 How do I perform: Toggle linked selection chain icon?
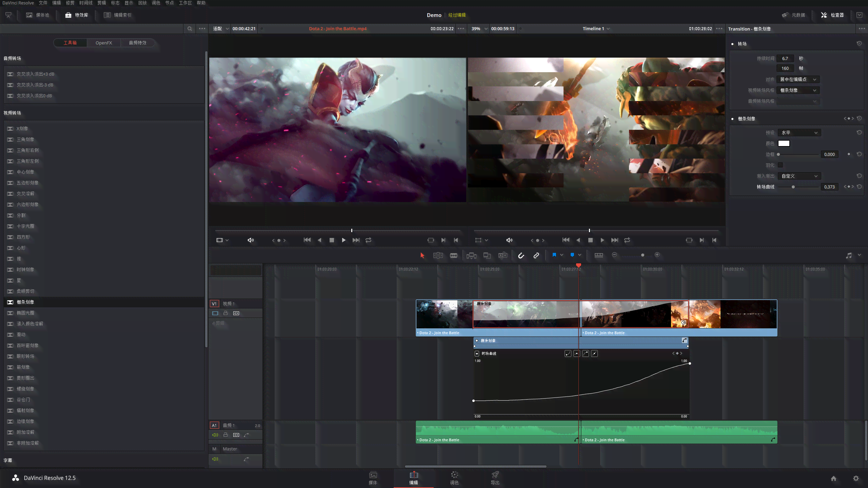(536, 255)
